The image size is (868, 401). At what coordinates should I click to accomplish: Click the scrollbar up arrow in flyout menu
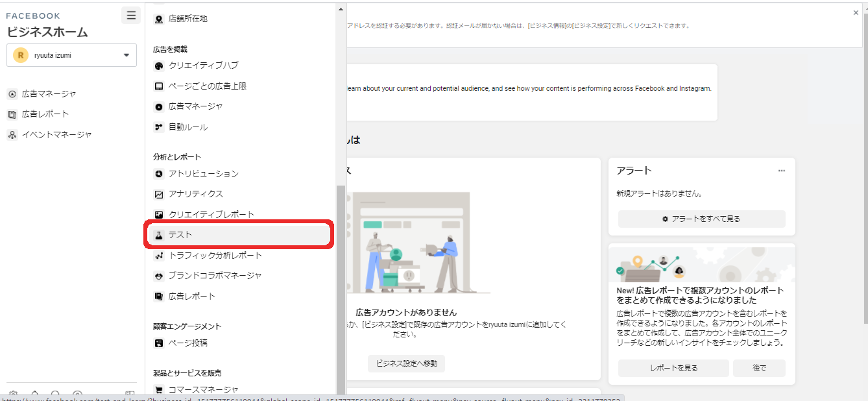pos(341,8)
